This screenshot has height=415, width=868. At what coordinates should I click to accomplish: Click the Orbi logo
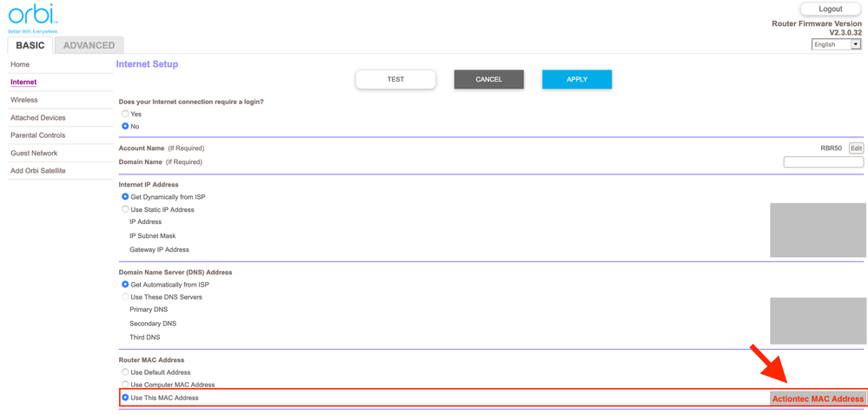33,16
